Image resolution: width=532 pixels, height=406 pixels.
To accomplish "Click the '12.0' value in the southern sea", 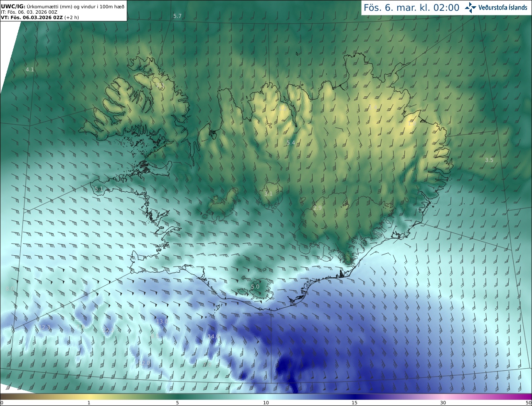I will (x=144, y=363).
